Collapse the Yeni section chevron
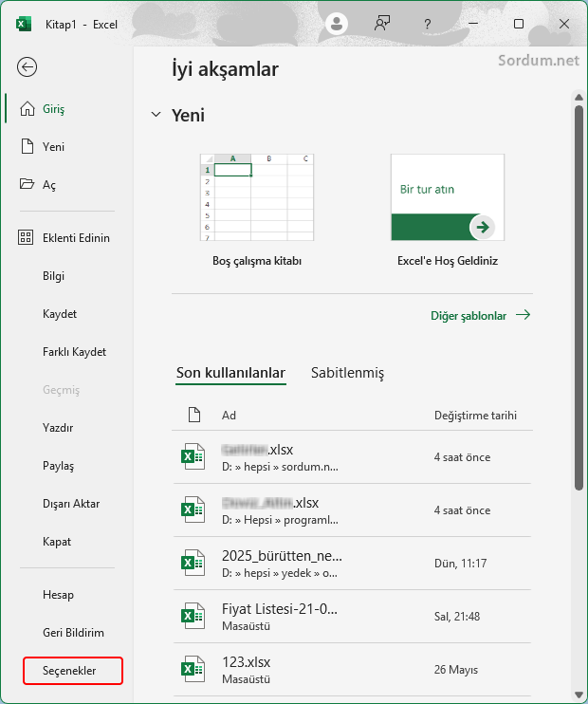 coord(156,115)
